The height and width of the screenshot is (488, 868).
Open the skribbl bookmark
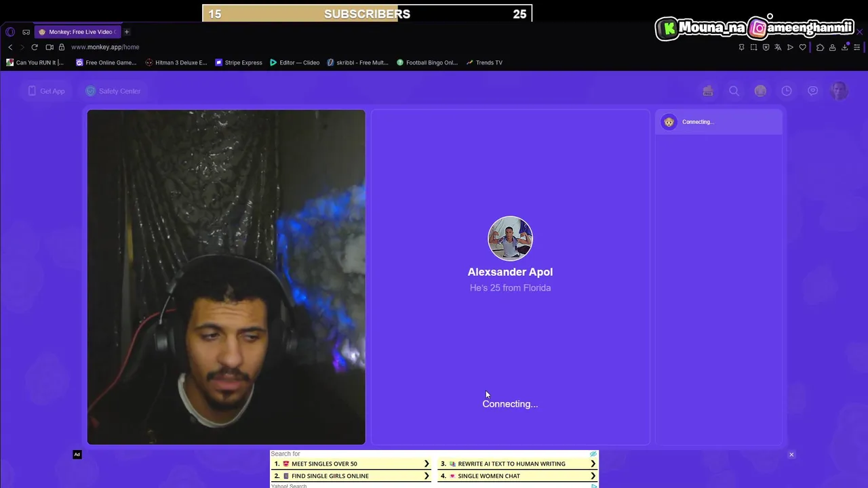pos(357,62)
